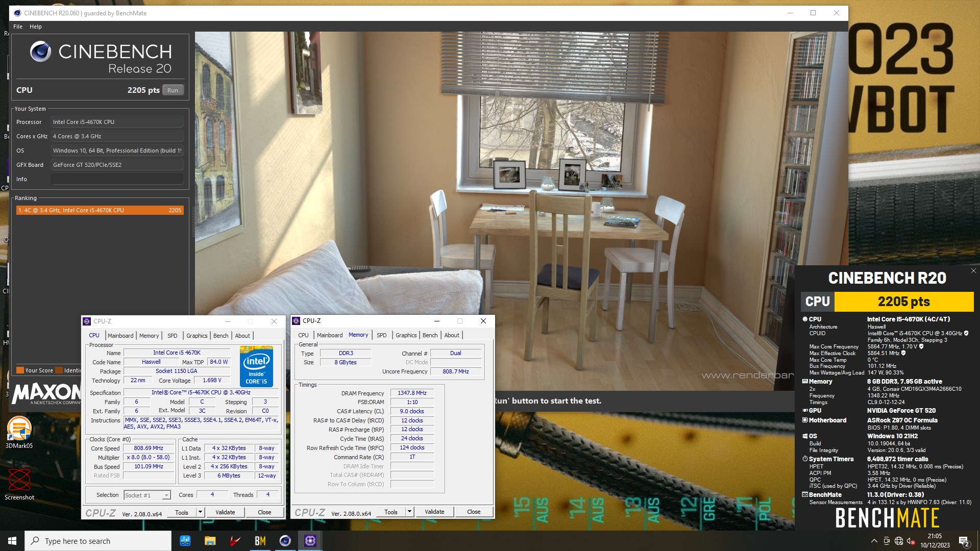Switch to Memory tab in left CPU-Z
The image size is (980, 551).
pyautogui.click(x=149, y=336)
